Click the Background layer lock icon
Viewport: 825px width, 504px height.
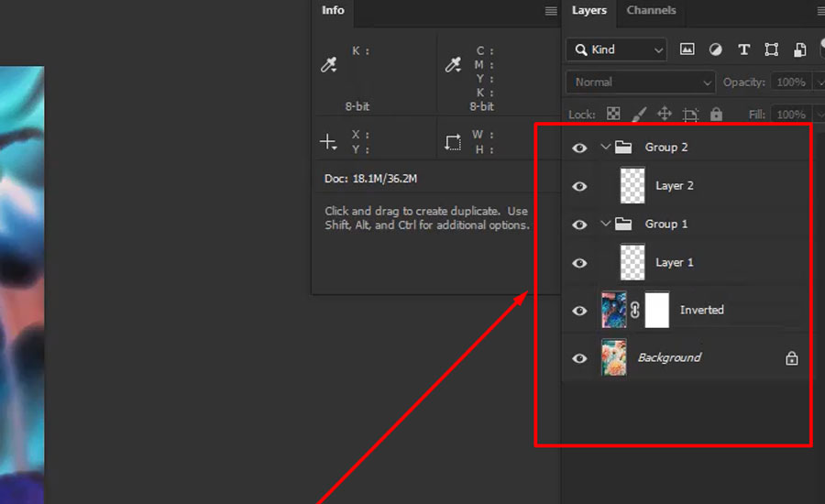791,358
